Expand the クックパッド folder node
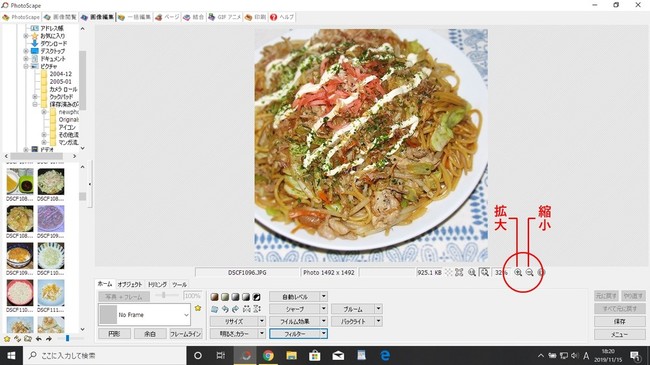Screen dimensions: 650x365 [x=35, y=97]
